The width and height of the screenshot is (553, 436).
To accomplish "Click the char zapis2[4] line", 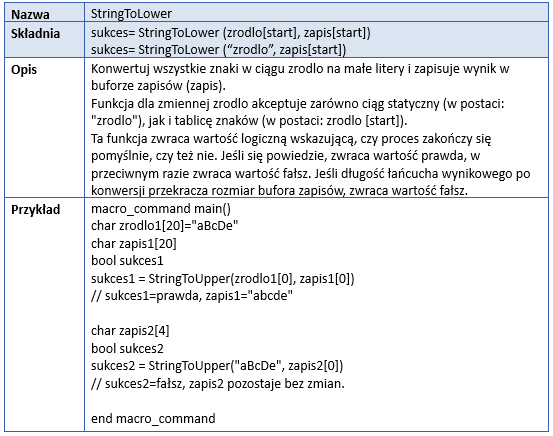I will click(130, 331).
